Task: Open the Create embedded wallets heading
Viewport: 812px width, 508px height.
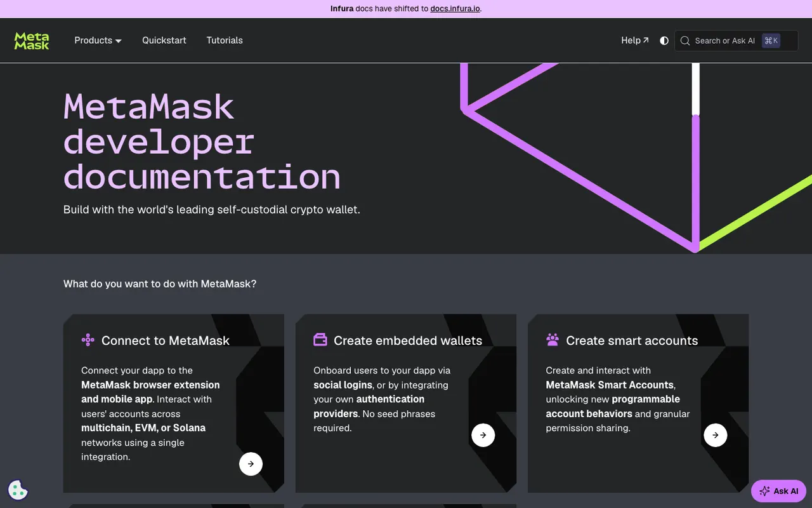Action: coord(408,340)
